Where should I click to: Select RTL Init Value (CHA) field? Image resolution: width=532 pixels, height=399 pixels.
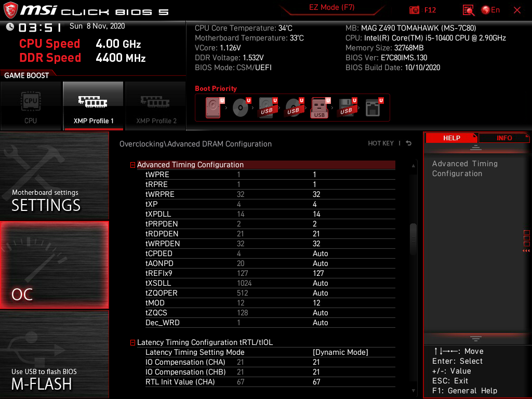coord(316,382)
